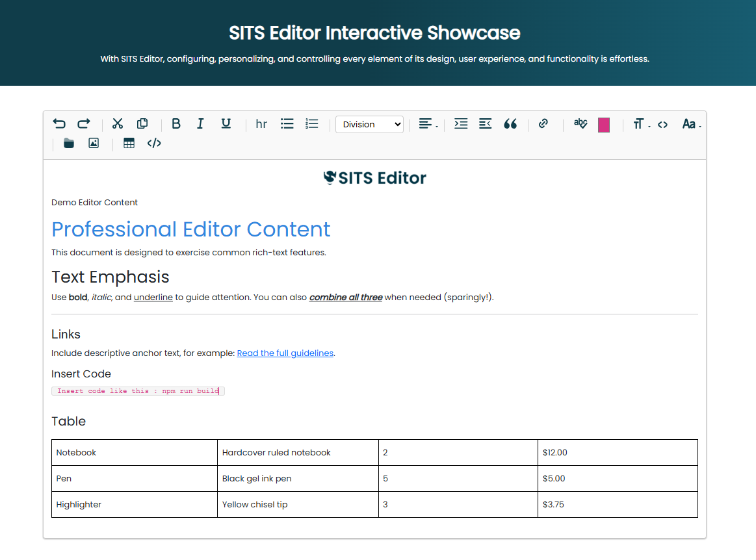Expand the Aa font dropdown
756x560 pixels.
(690, 124)
